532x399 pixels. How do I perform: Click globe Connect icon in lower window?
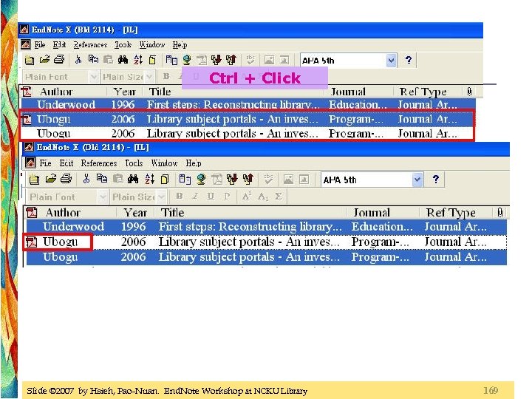pos(201,179)
